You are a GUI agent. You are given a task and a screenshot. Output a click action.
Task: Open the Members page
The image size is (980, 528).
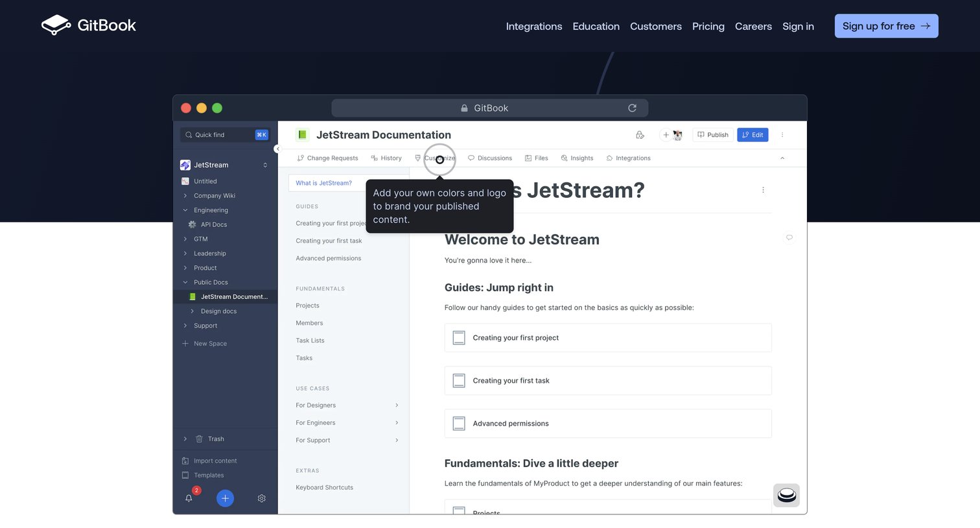309,323
